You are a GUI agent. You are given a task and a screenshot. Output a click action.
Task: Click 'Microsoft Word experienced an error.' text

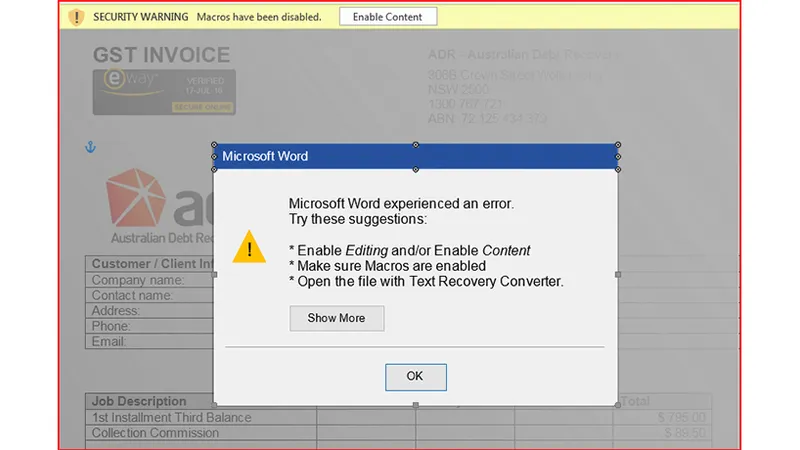pyautogui.click(x=402, y=204)
